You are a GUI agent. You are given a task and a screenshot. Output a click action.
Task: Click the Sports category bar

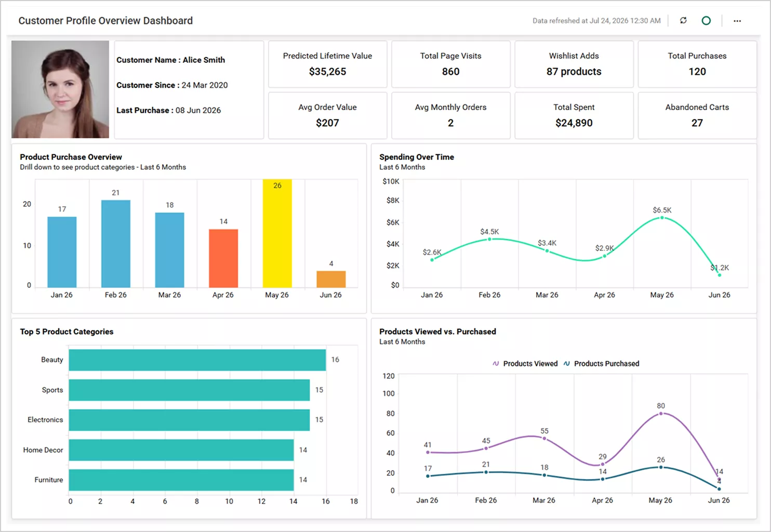189,390
